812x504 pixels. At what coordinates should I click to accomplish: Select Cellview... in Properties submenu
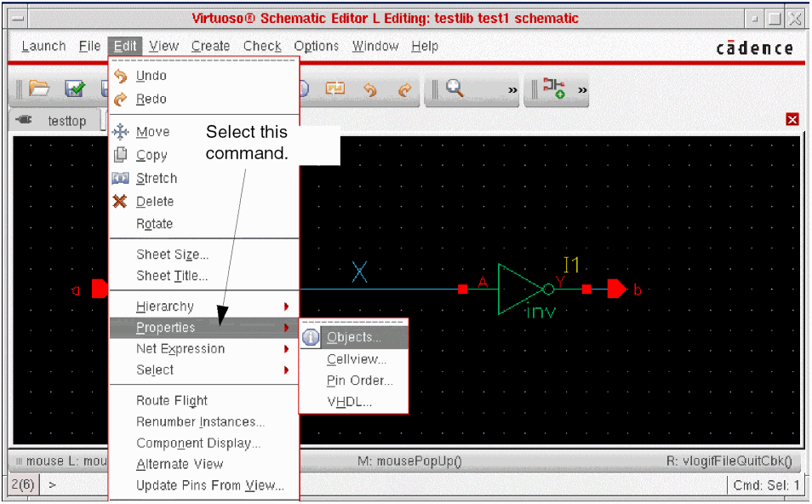pos(354,359)
